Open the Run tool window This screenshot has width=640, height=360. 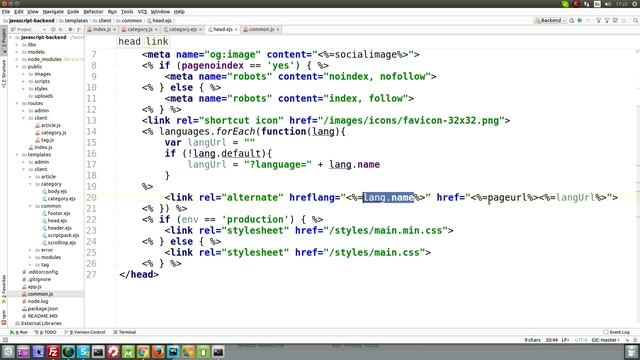pyautogui.click(x=19, y=332)
